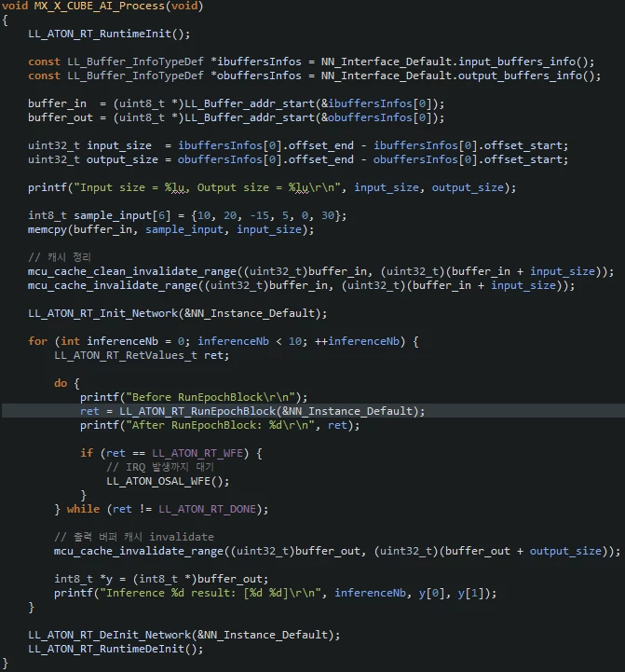Click the int8_t *y pointer declaration
Image resolution: width=625 pixels, height=672 pixels.
(x=83, y=579)
